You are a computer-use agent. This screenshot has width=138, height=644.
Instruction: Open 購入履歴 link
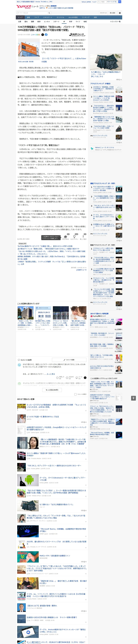point(112,13)
